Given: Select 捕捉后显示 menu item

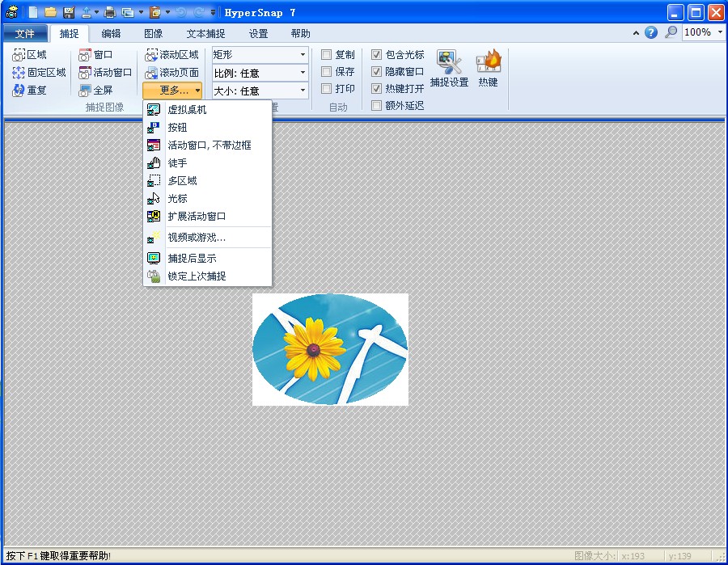Looking at the screenshot, I should pyautogui.click(x=208, y=259).
